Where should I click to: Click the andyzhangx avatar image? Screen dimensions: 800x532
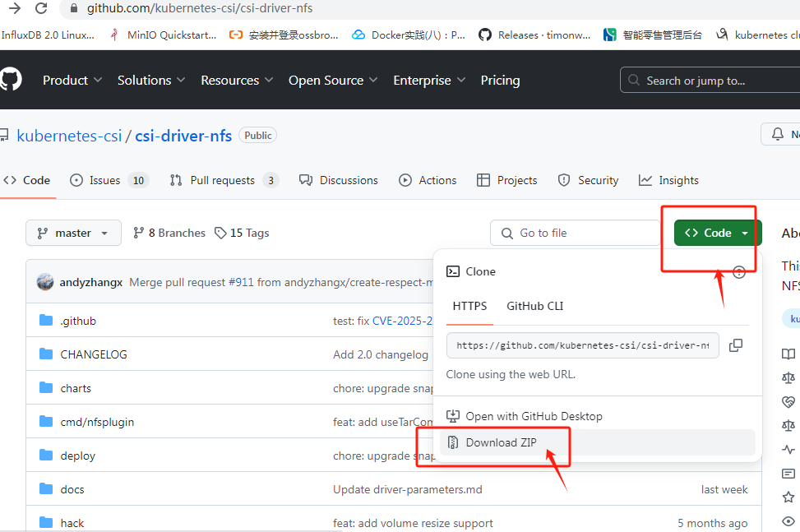45,281
